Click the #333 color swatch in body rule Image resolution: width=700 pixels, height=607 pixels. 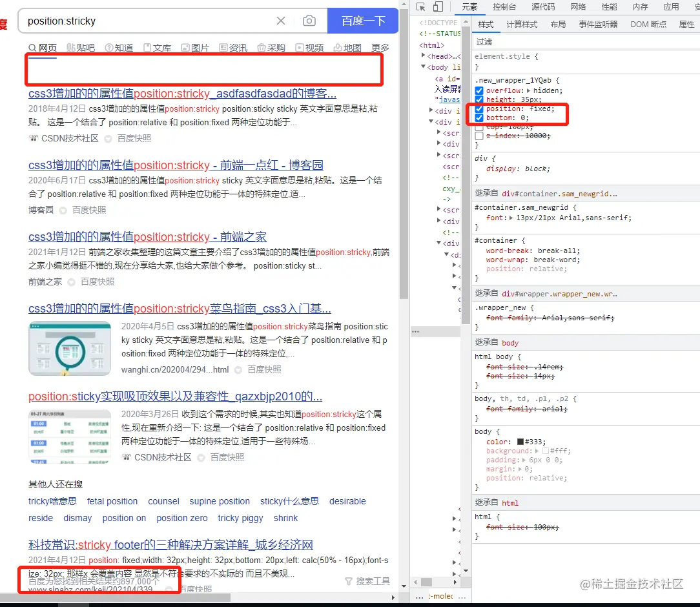pos(520,442)
